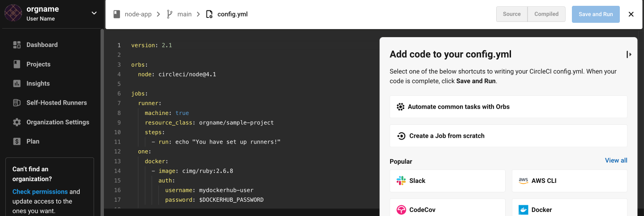Click the Add code to your config.yml heading
Image resolution: width=644 pixels, height=216 pixels.
point(451,55)
